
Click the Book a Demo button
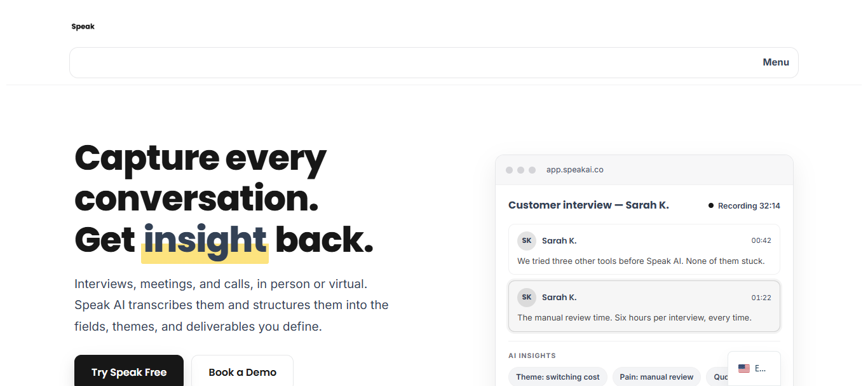pyautogui.click(x=243, y=371)
